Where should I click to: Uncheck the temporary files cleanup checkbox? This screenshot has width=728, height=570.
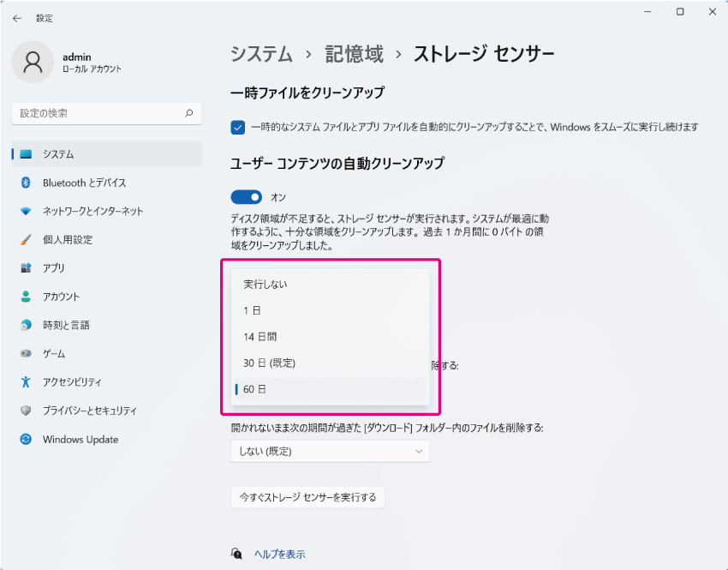pos(238,128)
